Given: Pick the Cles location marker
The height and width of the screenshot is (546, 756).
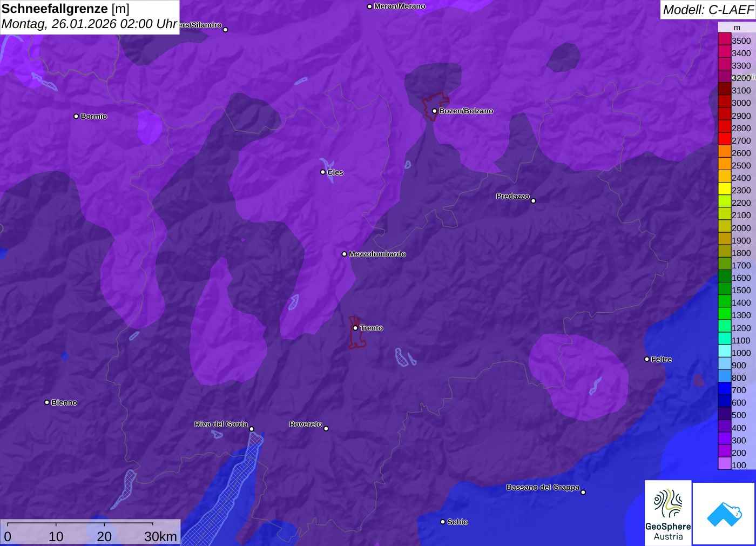Looking at the screenshot, I should 323,172.
